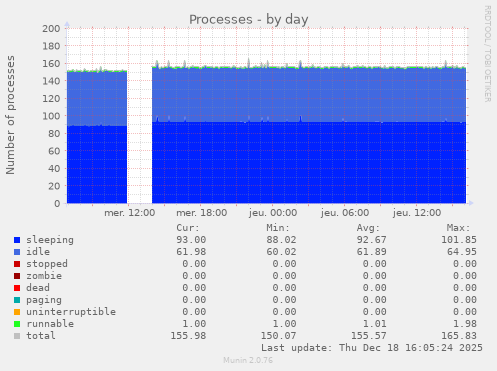Click the 100 y-axis label

pos(51,116)
